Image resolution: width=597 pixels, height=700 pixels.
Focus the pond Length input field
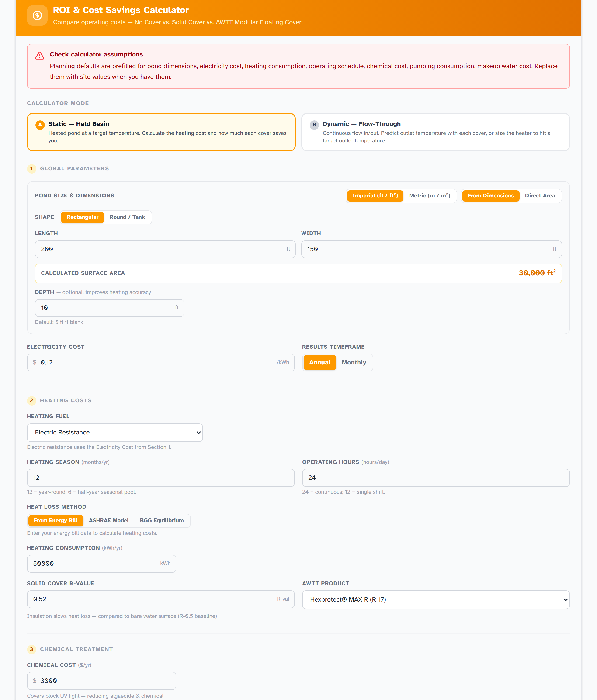165,249
